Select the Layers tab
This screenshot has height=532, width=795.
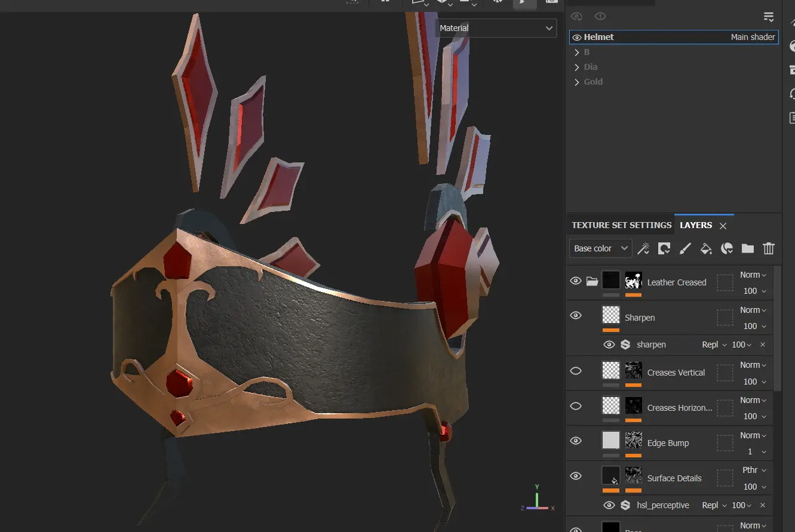click(696, 225)
